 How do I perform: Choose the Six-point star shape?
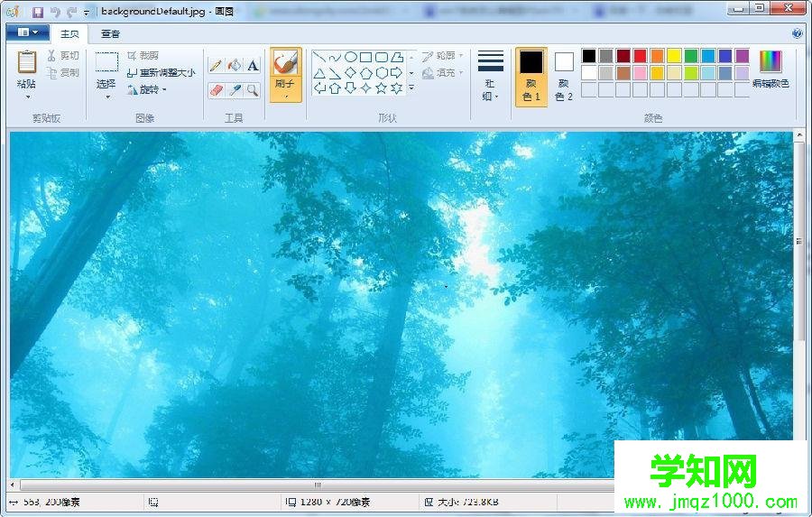[x=397, y=88]
